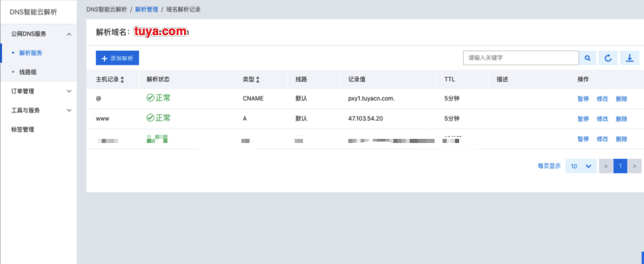Image resolution: width=644 pixels, height=264 pixels.
Task: Click the TTL column header
Action: 450,80
